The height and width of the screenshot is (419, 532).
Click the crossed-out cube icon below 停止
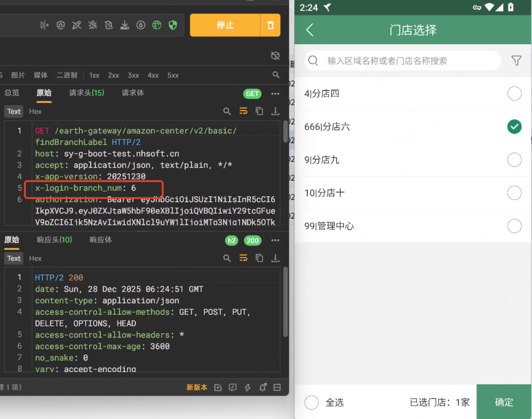[x=275, y=56]
